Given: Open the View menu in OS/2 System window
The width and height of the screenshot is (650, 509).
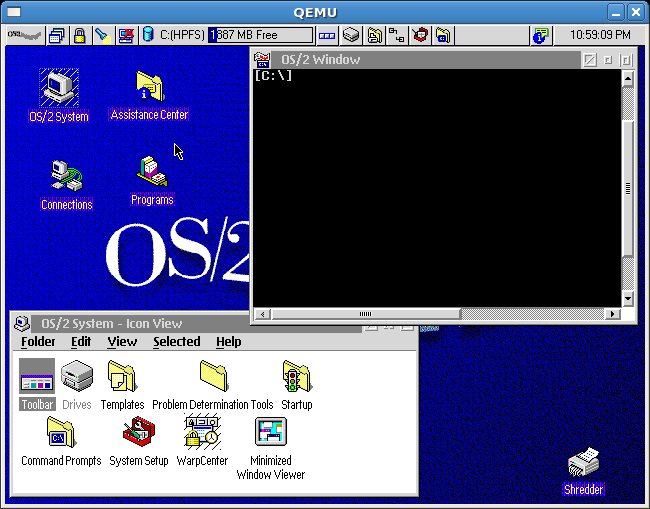Looking at the screenshot, I should click(122, 342).
